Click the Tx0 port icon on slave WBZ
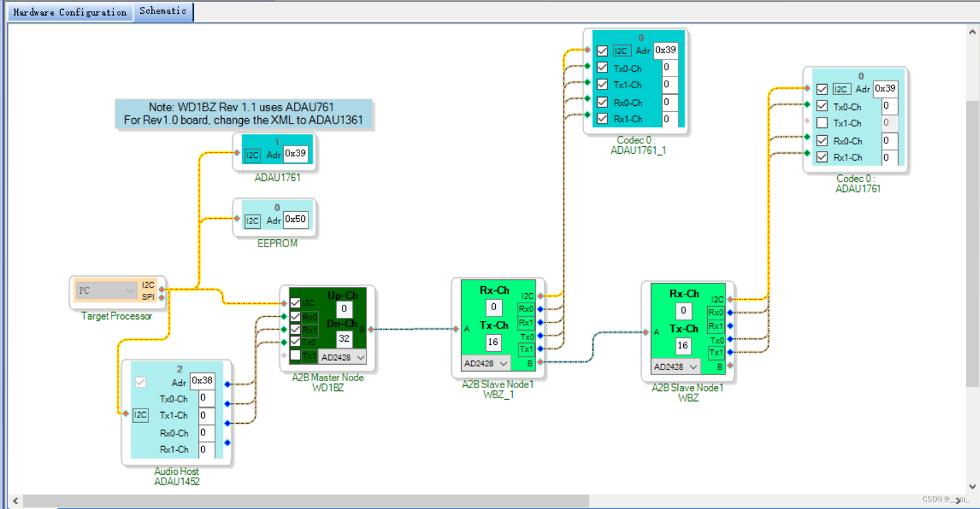 [716, 340]
